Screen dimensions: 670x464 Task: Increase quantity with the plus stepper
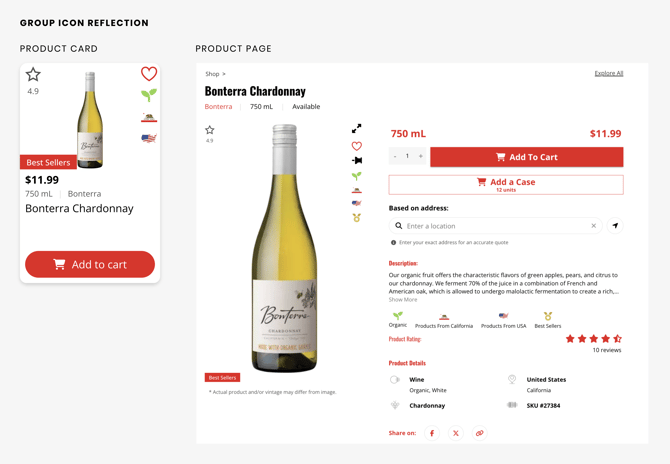pyautogui.click(x=421, y=157)
